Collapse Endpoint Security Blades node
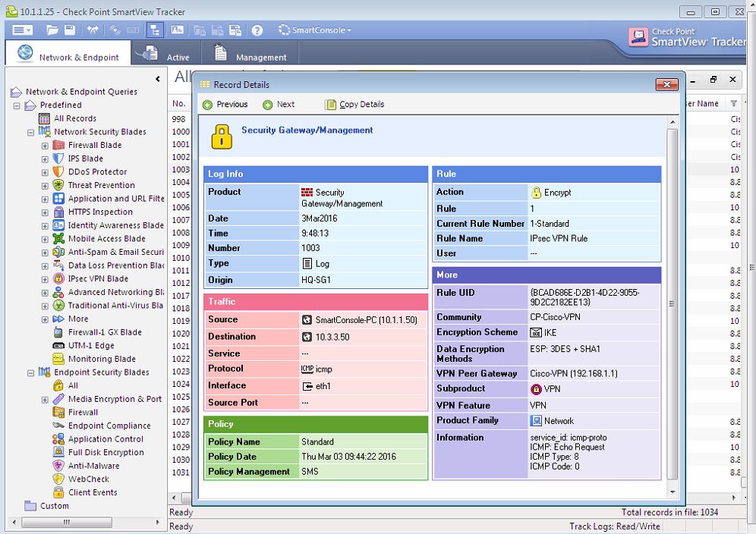This screenshot has height=534, width=756. 31,373
